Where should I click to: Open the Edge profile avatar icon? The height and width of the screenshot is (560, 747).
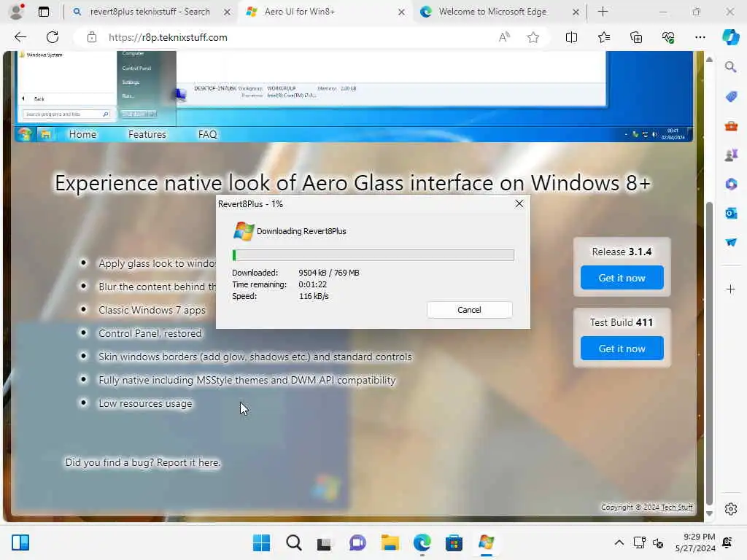[16, 12]
